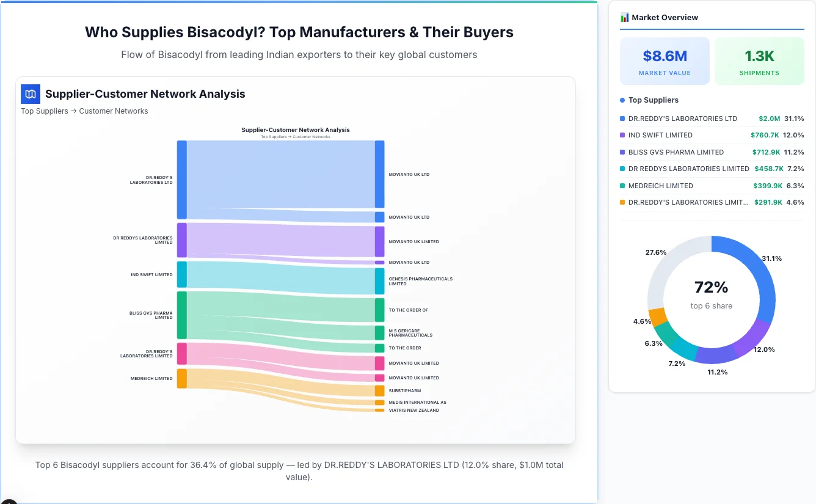Viewport: 816px width, 504px height.
Task: Click the blue dot icon beside Top Suppliers heading
Action: (622, 100)
